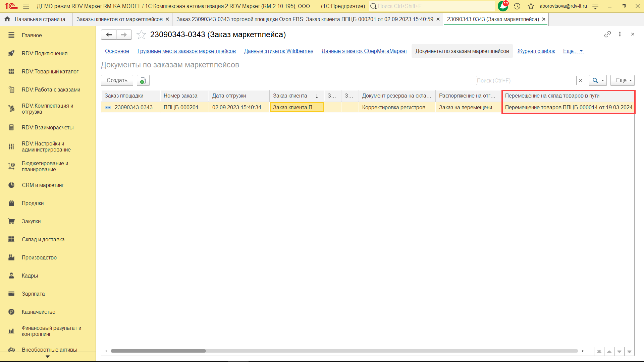Viewport: 644px width, 362px height.
Task: Expand the Еще navigation links dropdown
Action: pyautogui.click(x=573, y=51)
